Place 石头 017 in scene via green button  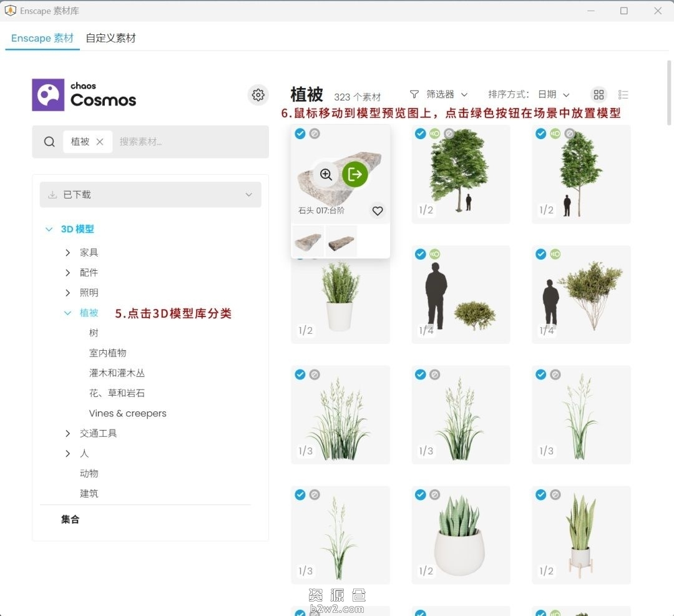[355, 175]
